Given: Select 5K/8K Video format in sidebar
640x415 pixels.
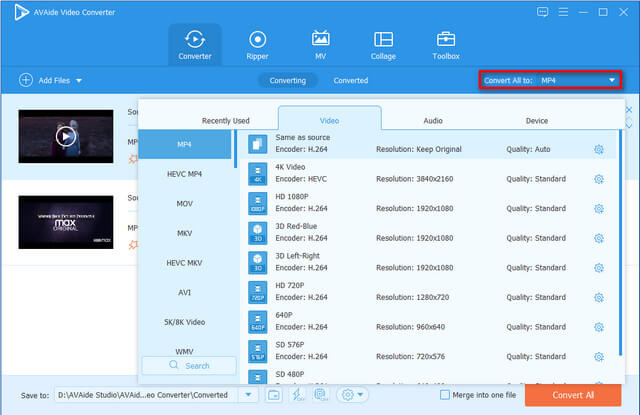Looking at the screenshot, I should [x=184, y=322].
